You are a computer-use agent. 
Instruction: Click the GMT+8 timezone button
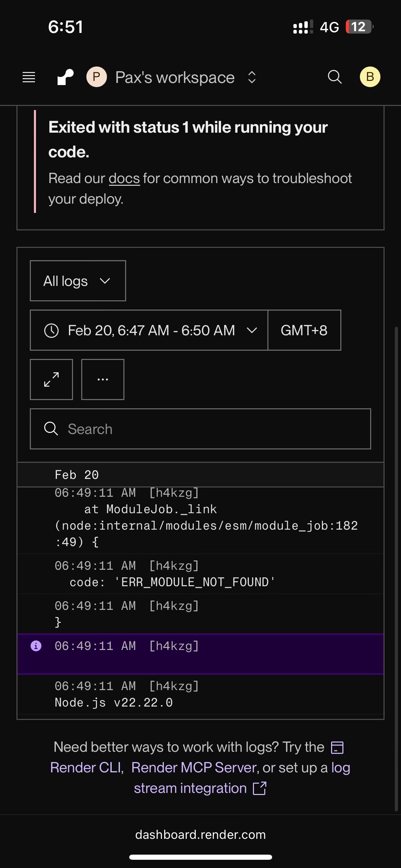point(304,330)
